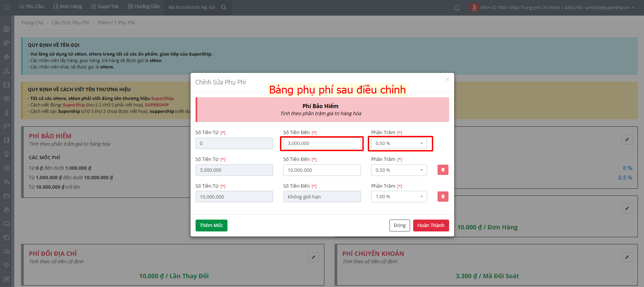Screen dimensions: 644x287
Task: Close the Chỉnh Sửa Phụ Phí dialog with X
Action: (447, 79)
